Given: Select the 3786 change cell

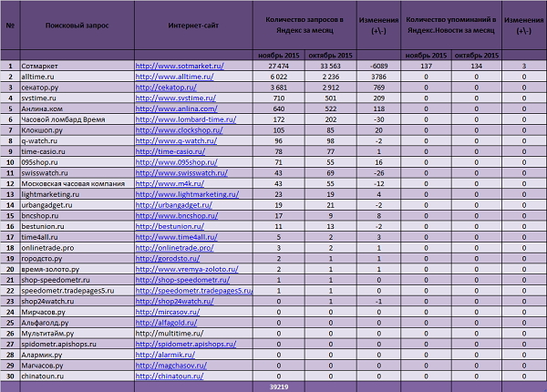Looking at the screenshot, I should (x=378, y=77).
